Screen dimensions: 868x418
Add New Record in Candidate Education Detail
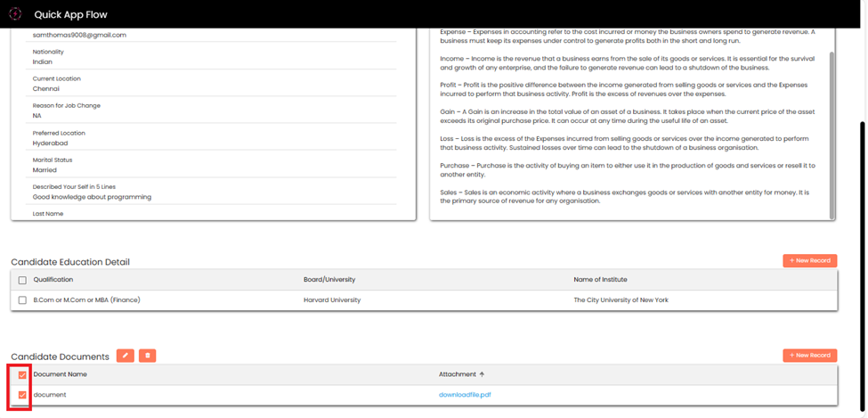[809, 260]
